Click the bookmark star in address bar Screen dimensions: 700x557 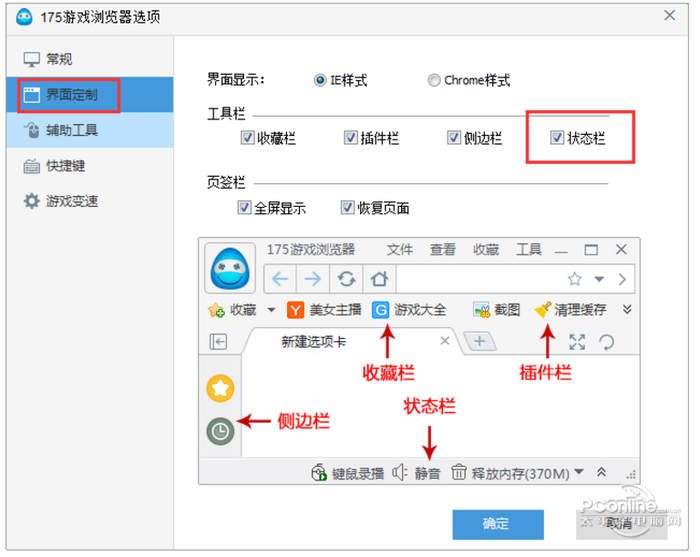575,279
